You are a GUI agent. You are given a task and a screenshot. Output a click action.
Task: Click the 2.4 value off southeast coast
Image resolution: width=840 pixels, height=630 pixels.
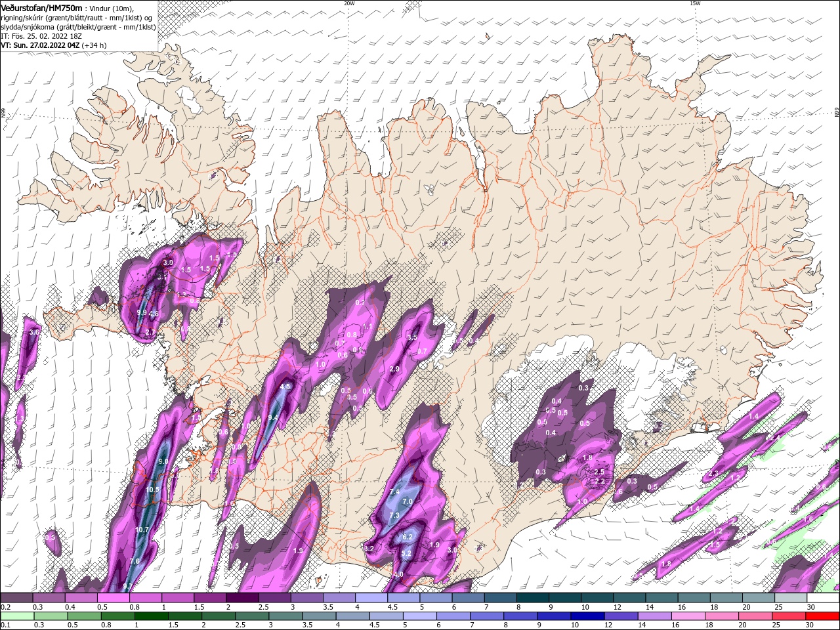click(x=775, y=438)
